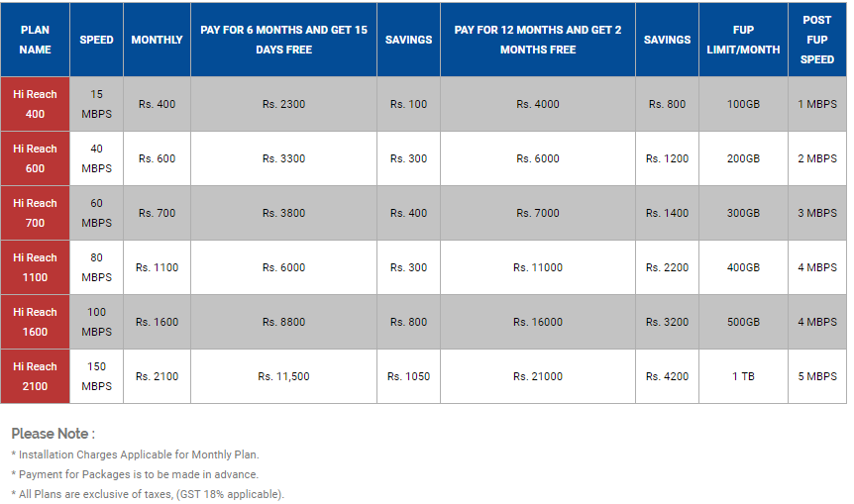Click the PLAN NAME column header

tap(35, 40)
